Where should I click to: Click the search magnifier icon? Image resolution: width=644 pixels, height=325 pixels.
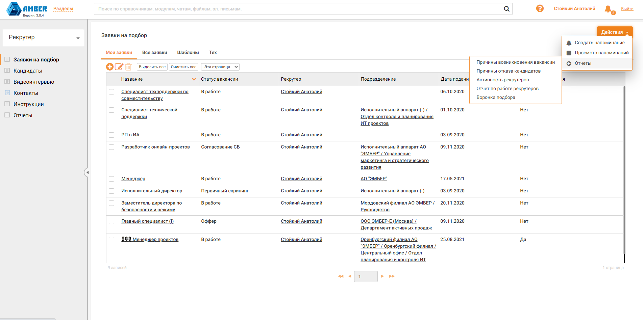point(506,9)
